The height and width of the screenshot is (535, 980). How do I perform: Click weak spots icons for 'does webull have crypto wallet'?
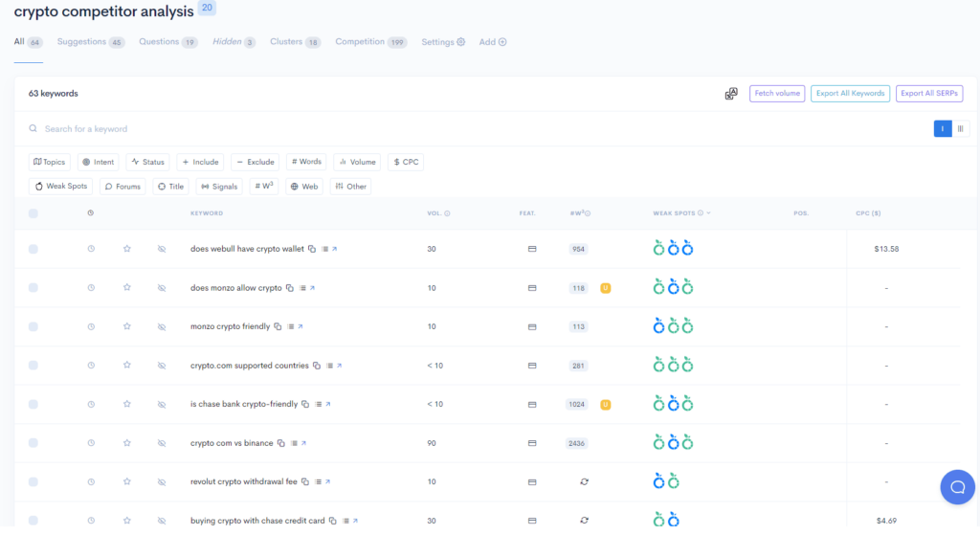tap(673, 248)
